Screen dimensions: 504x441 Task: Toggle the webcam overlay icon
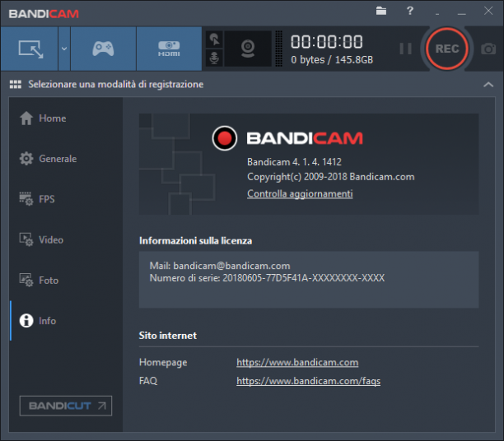pyautogui.click(x=248, y=49)
